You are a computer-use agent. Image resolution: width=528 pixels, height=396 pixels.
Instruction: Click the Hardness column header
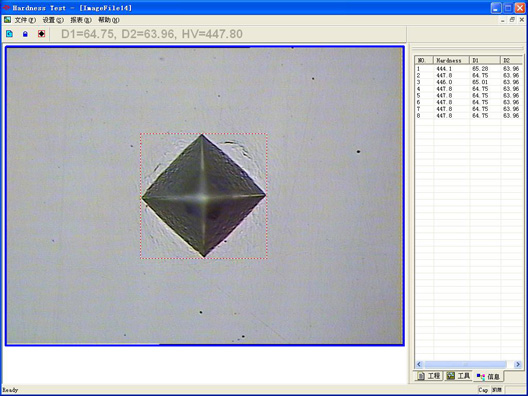451,60
